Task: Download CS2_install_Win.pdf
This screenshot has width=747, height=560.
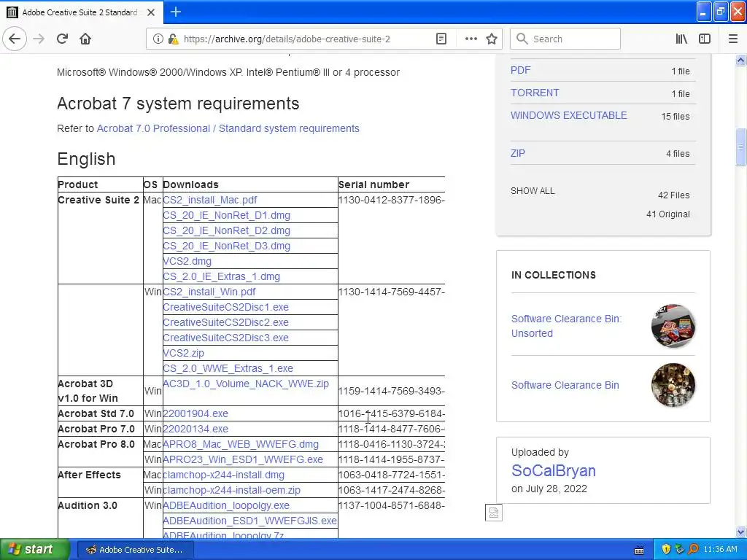Action: [209, 292]
